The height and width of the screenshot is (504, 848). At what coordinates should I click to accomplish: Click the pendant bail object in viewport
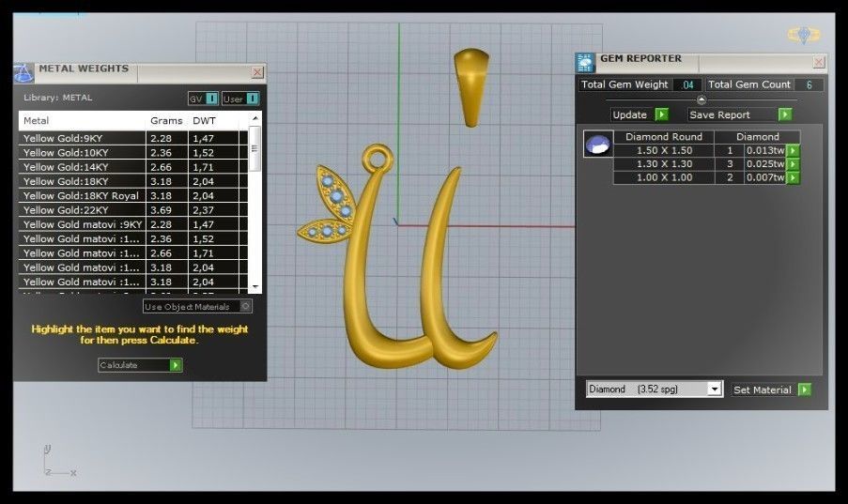point(471,87)
